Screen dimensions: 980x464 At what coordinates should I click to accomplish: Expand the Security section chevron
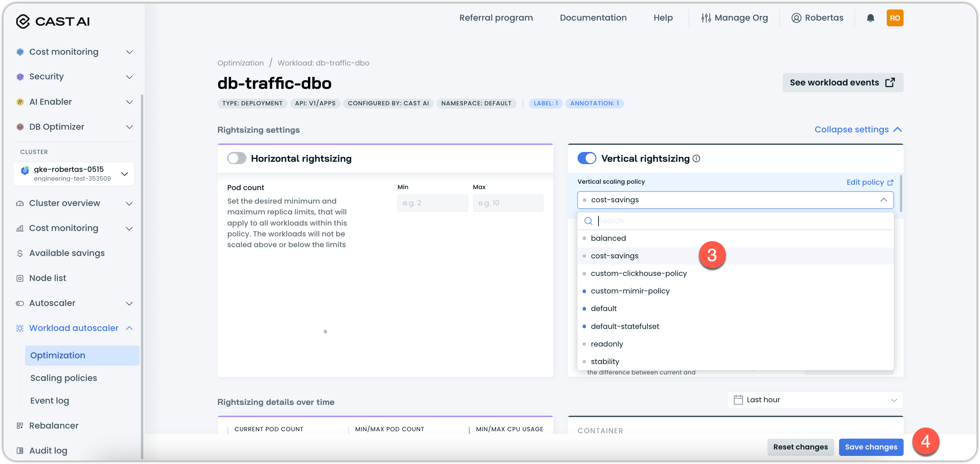tap(129, 77)
